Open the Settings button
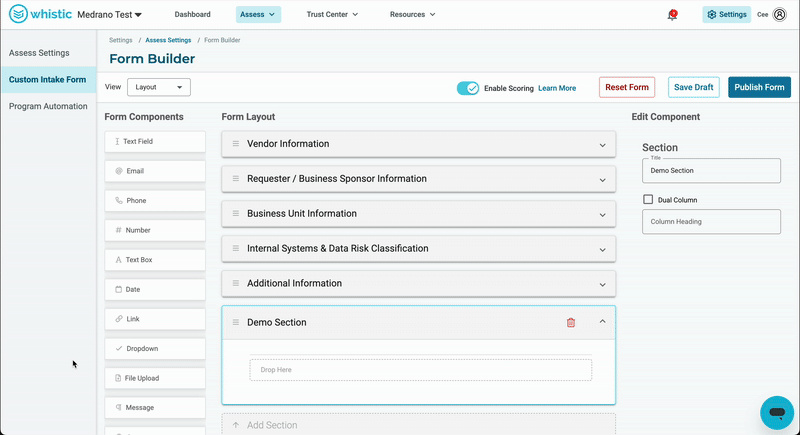 (727, 14)
